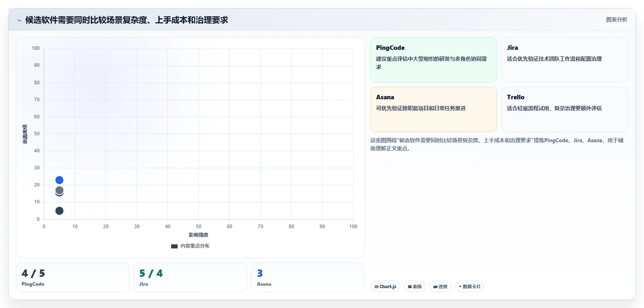Click the 进度 tag chip
644x308 pixels.
point(440,287)
